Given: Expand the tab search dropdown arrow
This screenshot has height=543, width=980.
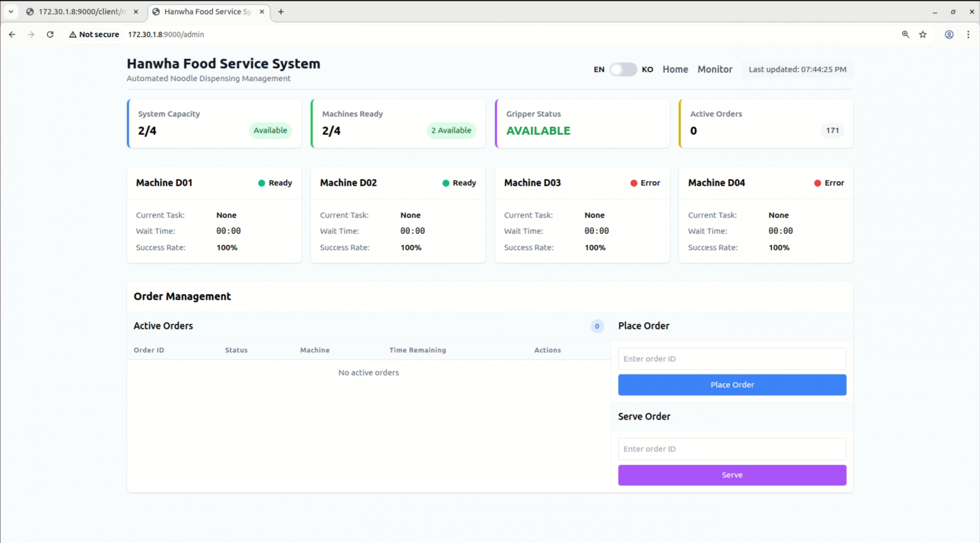Looking at the screenshot, I should (11, 12).
